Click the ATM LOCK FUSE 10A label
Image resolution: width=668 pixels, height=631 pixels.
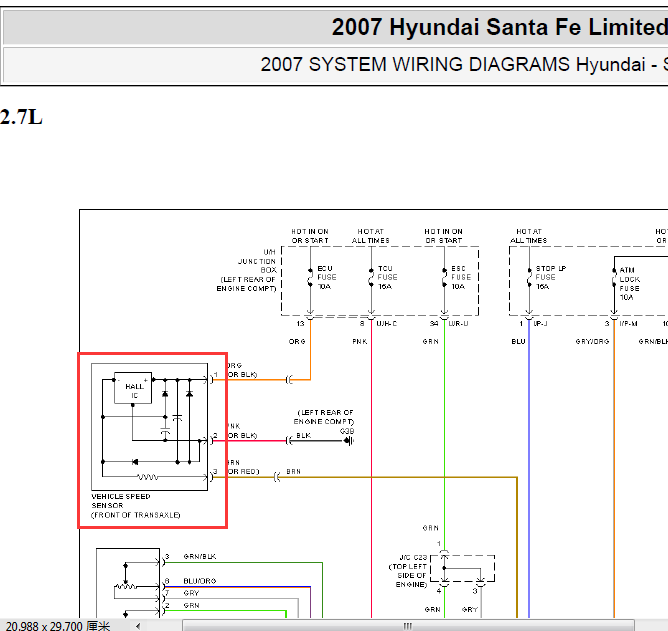pyautogui.click(x=630, y=283)
